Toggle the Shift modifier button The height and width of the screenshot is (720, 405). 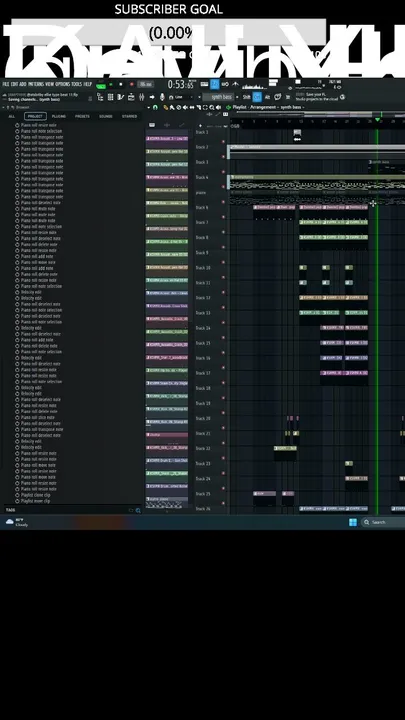(247, 97)
